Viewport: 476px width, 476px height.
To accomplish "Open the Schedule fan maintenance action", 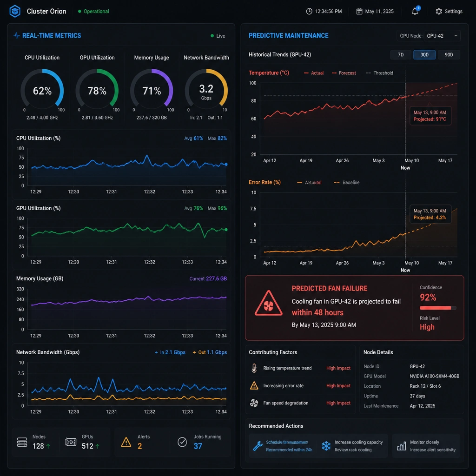I will [283, 446].
